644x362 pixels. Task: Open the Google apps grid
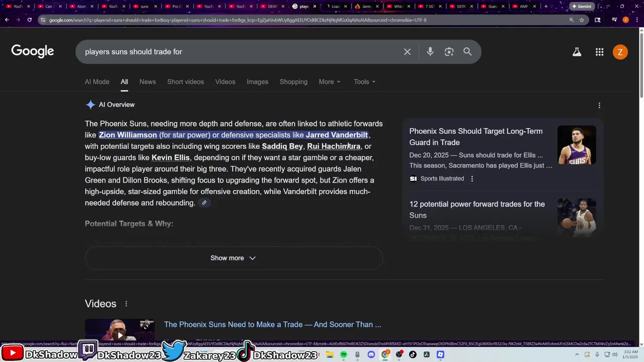point(599,52)
